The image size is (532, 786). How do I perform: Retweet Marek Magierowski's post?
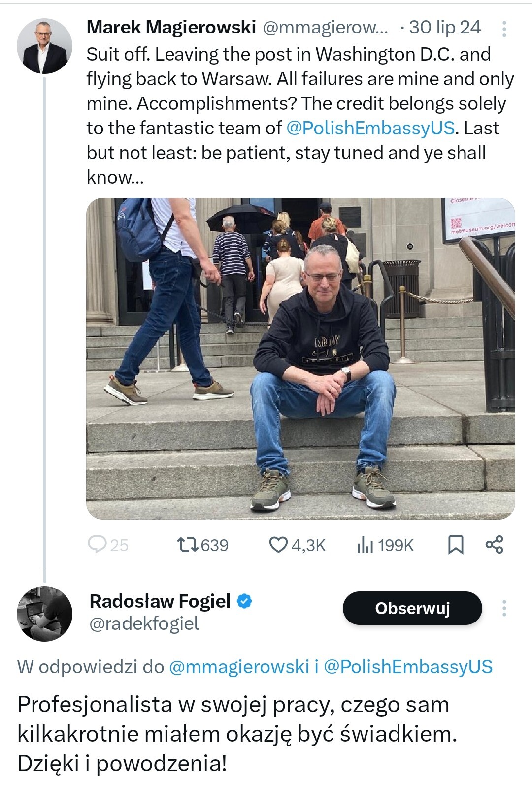pyautogui.click(x=188, y=545)
